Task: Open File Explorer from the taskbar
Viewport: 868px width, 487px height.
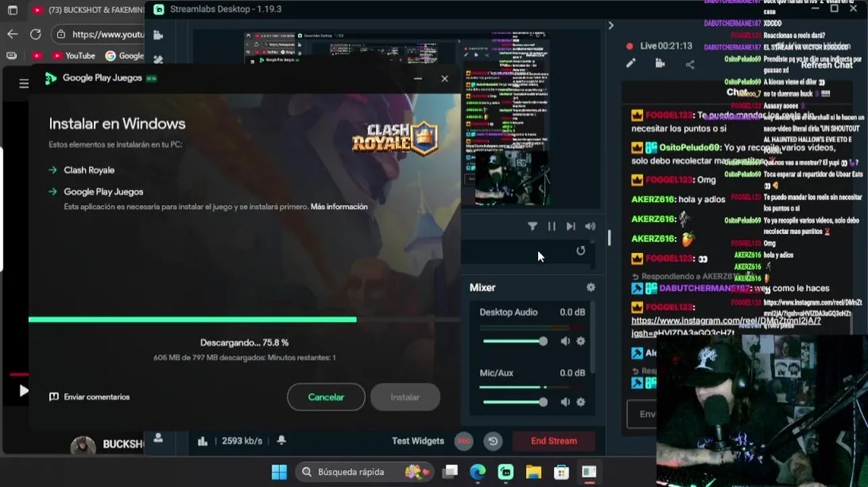Action: [x=533, y=471]
